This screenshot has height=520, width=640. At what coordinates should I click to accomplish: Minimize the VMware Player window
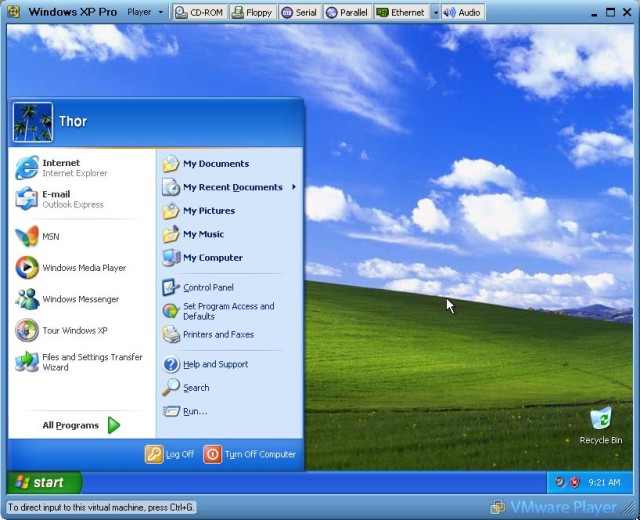594,13
